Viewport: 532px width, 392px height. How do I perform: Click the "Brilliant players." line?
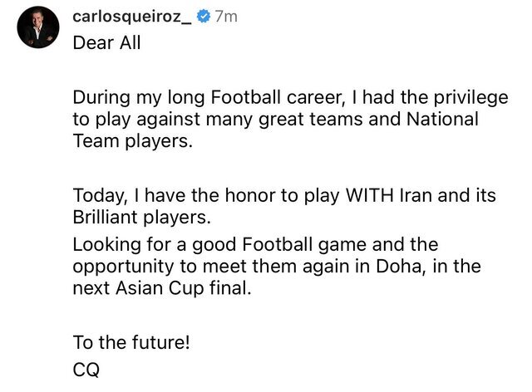tap(141, 218)
